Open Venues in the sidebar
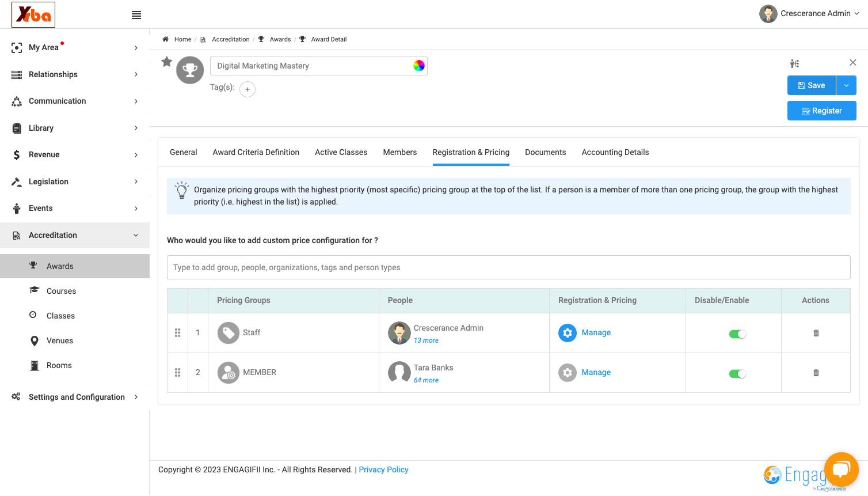Screen dimensions: 868x496 pos(75,340)
